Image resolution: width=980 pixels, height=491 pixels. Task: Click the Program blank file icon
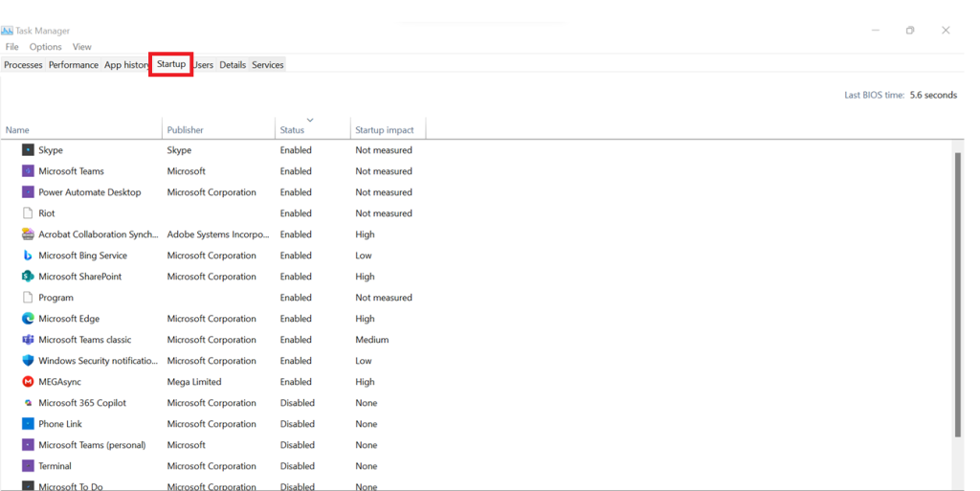(x=28, y=298)
